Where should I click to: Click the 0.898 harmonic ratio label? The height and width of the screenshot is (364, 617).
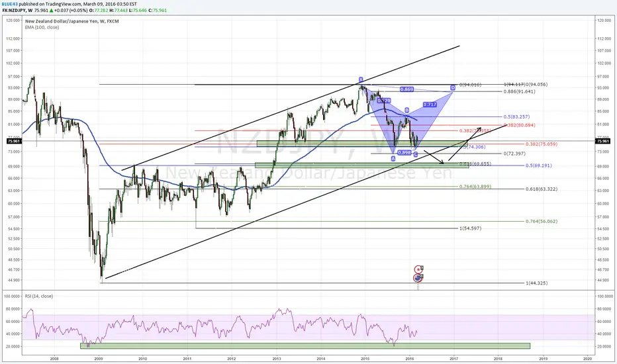coord(404,152)
